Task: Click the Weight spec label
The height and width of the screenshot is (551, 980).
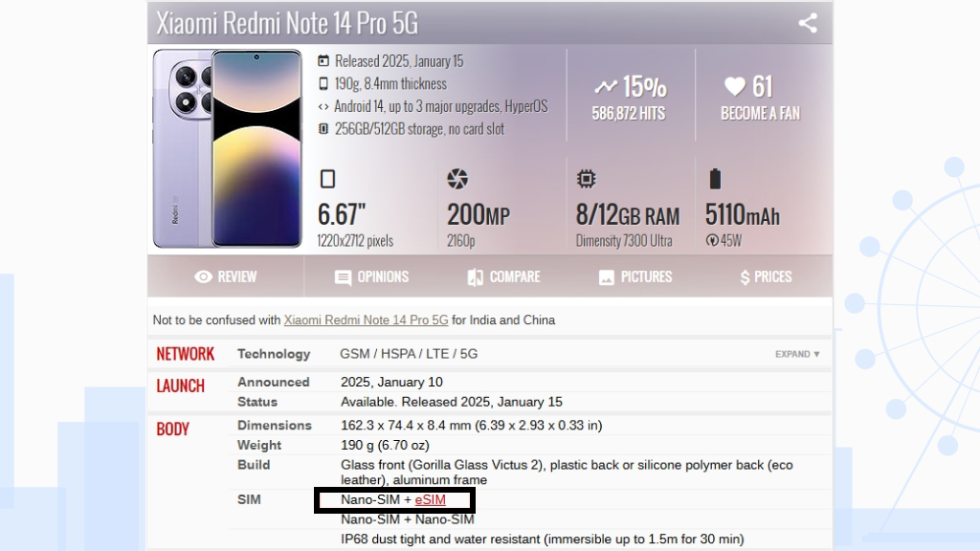Action: [259, 445]
